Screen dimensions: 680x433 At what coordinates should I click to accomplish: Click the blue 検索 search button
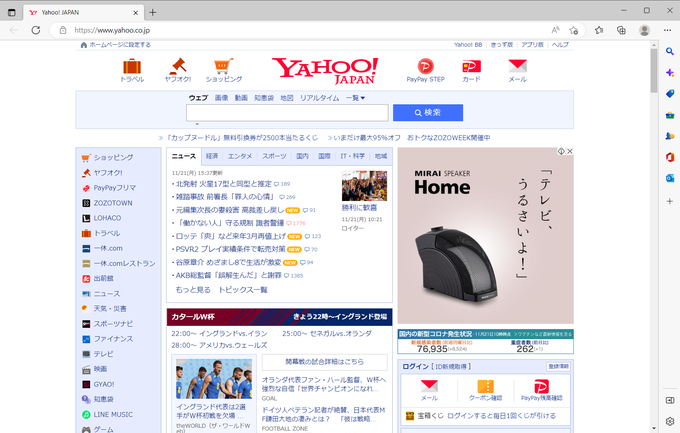coord(428,113)
